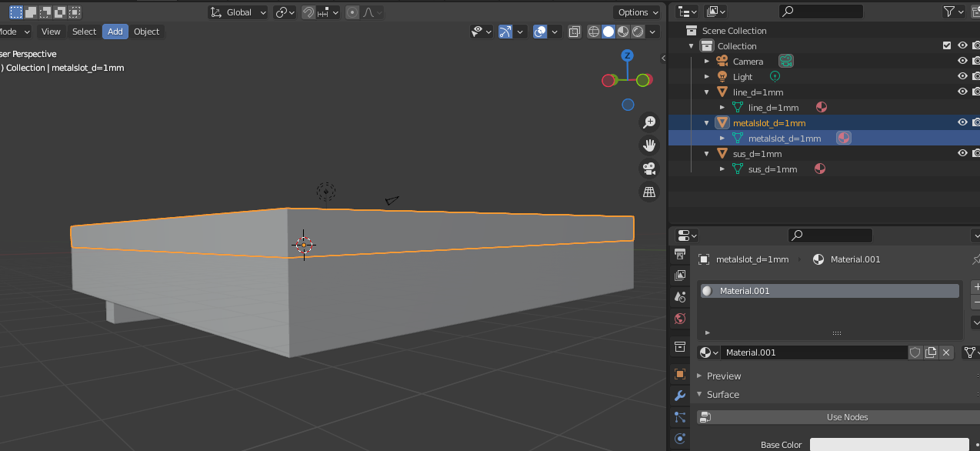
Task: Select the Invert selection mode icon
Action: point(60,12)
